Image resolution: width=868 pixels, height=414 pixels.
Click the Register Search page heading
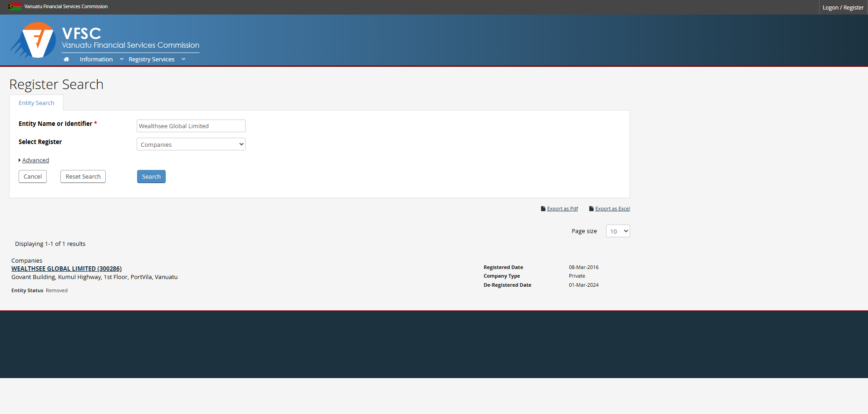click(x=56, y=85)
